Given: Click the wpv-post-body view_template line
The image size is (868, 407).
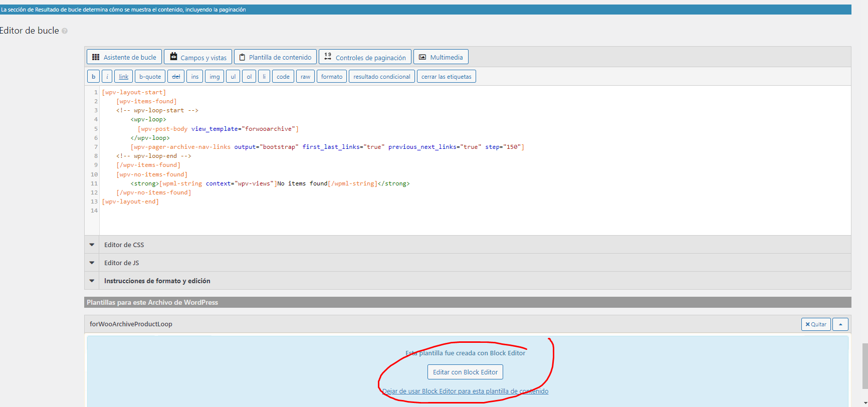Looking at the screenshot, I should (218, 129).
